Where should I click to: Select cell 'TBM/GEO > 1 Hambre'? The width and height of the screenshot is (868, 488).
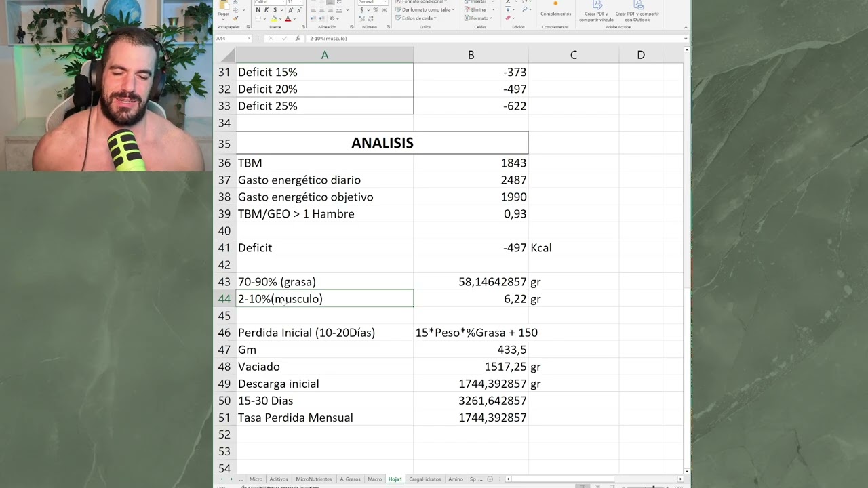click(x=324, y=214)
